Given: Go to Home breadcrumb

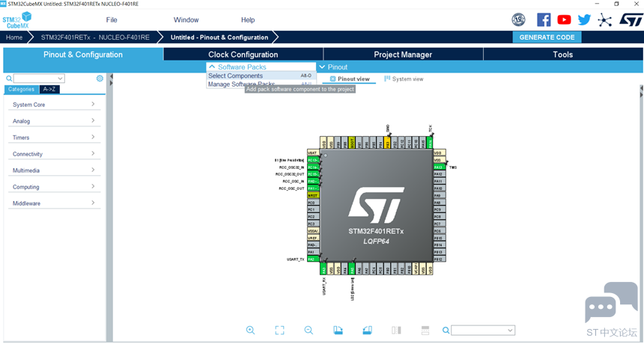Looking at the screenshot, I should click(x=14, y=37).
